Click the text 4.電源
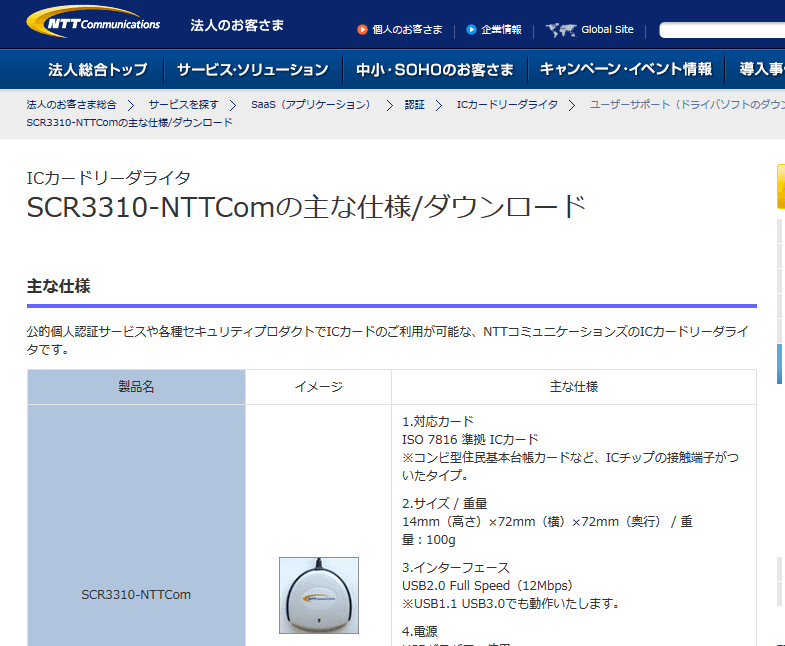The width and height of the screenshot is (785, 646). (420, 631)
